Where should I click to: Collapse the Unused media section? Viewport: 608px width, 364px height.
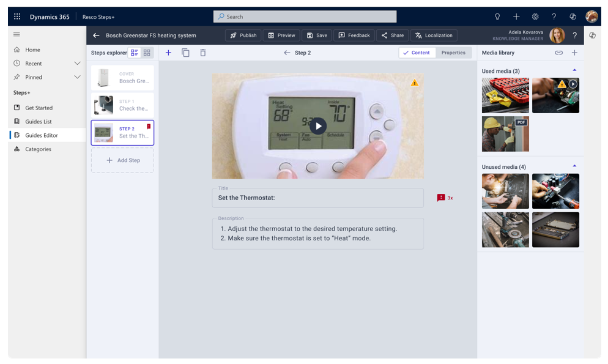click(x=574, y=166)
